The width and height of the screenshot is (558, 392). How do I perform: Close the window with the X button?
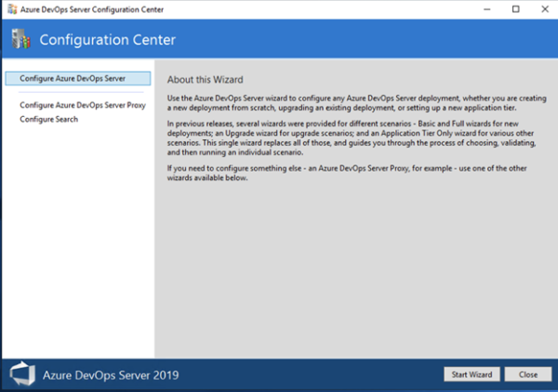[x=545, y=9]
